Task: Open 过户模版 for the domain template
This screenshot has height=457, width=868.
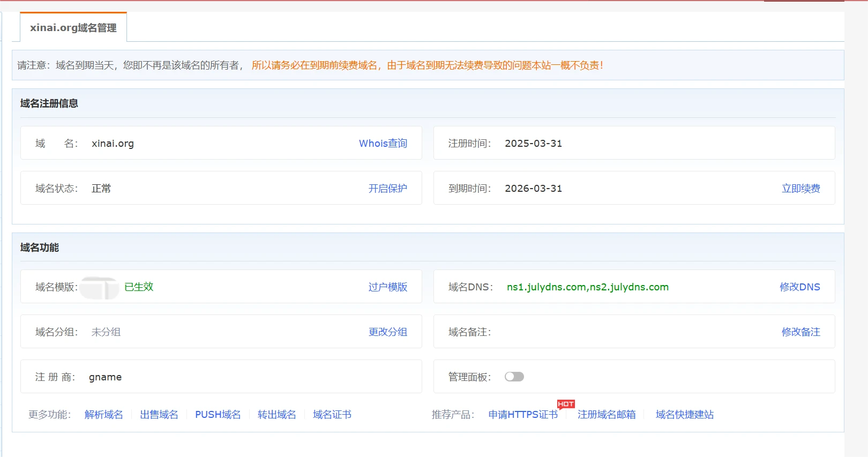Action: [x=387, y=287]
